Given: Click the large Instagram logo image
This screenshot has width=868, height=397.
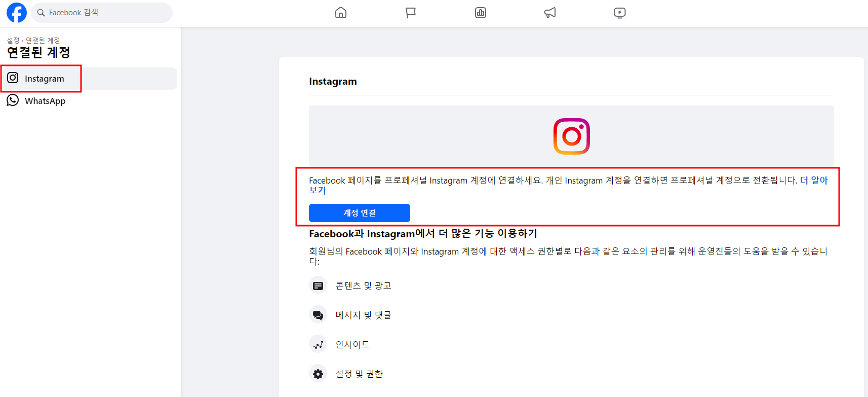Looking at the screenshot, I should tap(572, 136).
